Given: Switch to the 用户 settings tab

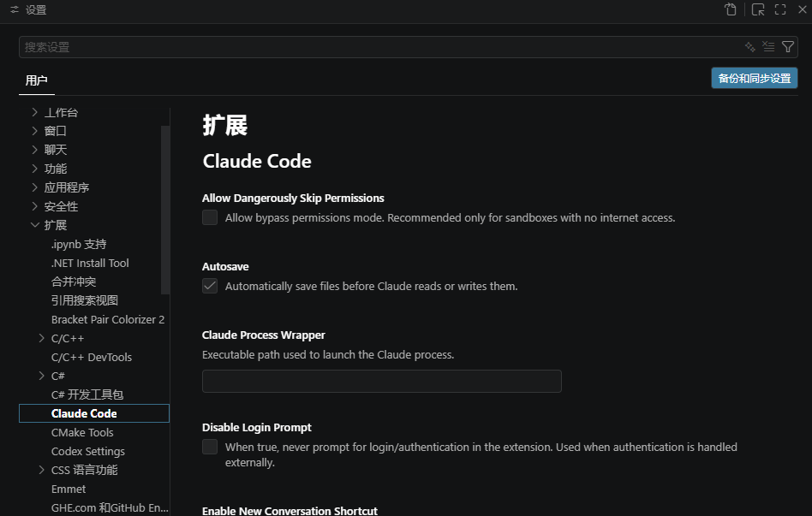Looking at the screenshot, I should (x=36, y=80).
